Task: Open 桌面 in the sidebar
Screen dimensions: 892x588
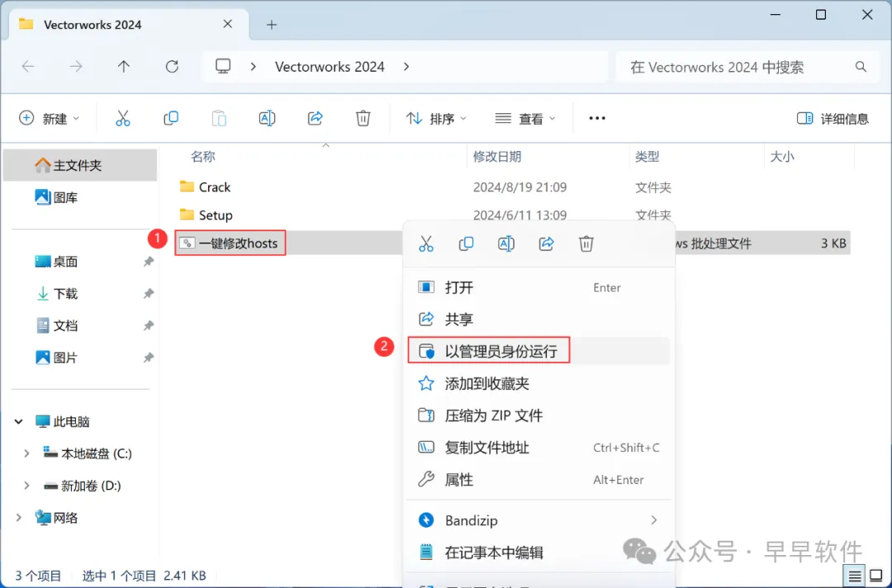Action: [x=79, y=262]
